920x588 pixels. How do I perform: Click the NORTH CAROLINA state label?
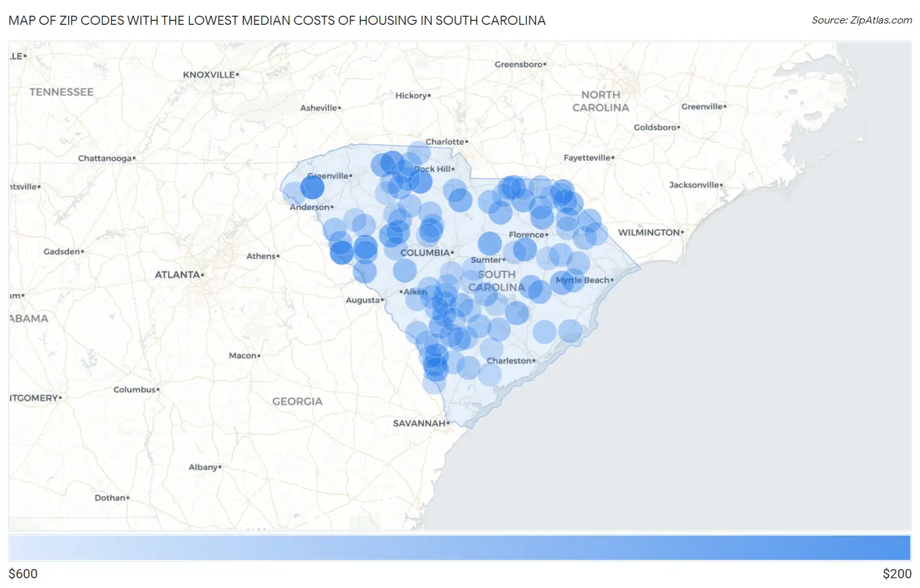pos(601,101)
